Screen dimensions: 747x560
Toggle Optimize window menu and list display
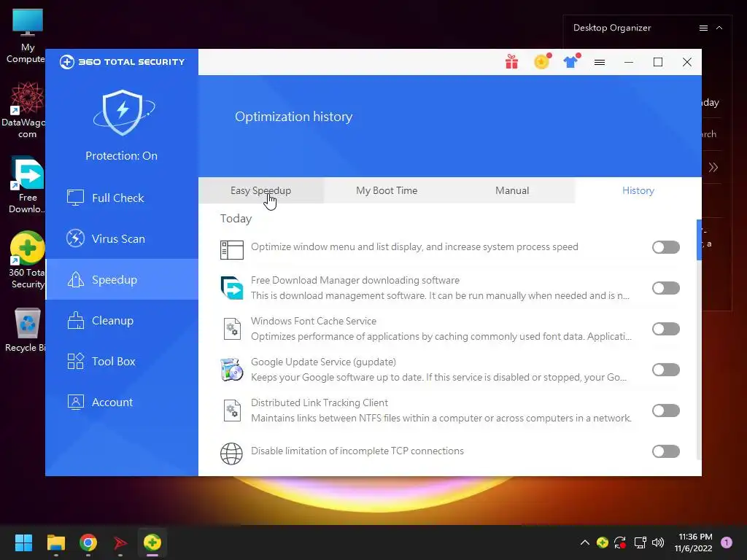(665, 247)
